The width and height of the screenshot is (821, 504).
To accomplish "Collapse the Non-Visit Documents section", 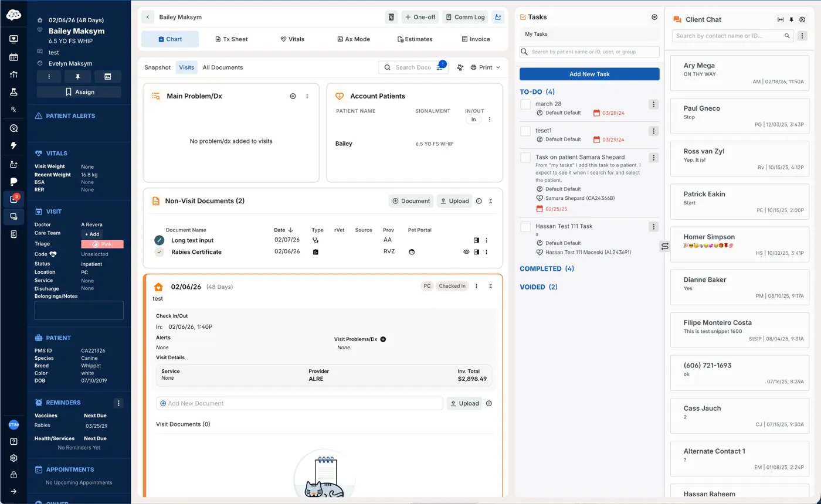I will click(x=491, y=201).
